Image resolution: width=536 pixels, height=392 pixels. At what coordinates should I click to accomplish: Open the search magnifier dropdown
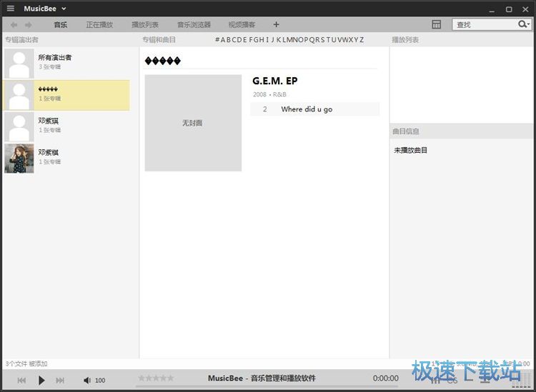524,24
